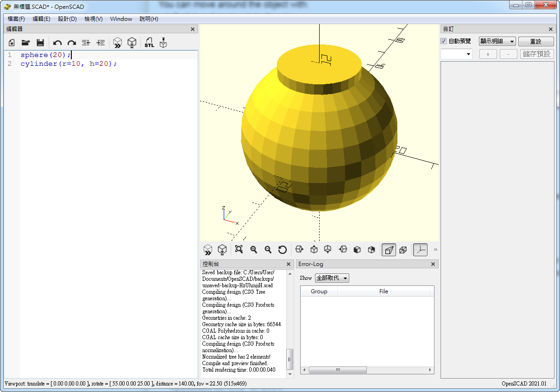560x392 pixels.
Task: Open the Error-Log 全部取代 filter dropdown
Action: 332,278
